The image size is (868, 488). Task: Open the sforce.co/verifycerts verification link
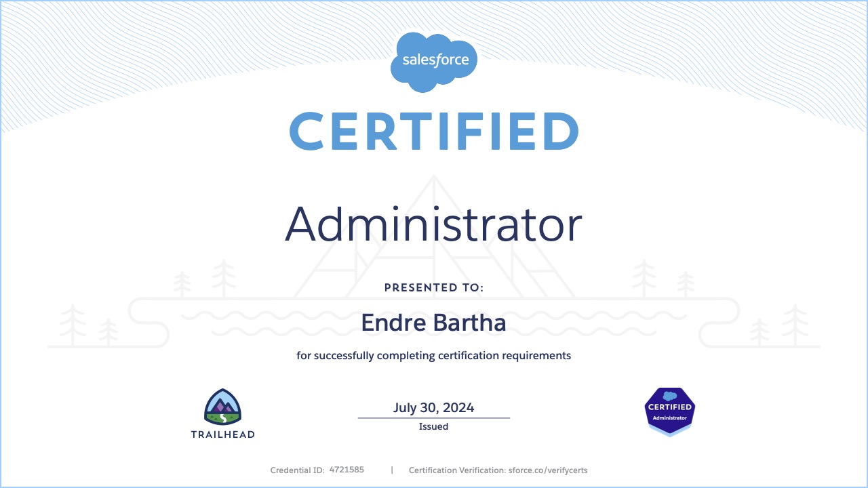(547, 470)
